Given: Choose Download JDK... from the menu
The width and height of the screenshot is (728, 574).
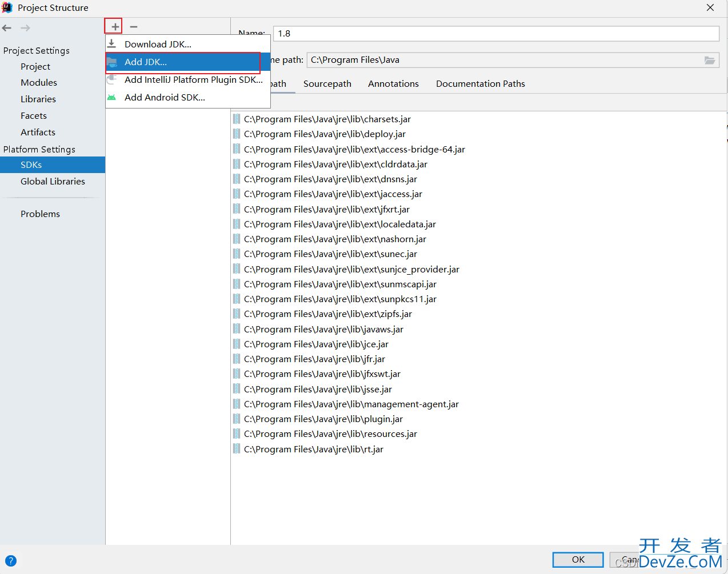Looking at the screenshot, I should [x=188, y=44].
